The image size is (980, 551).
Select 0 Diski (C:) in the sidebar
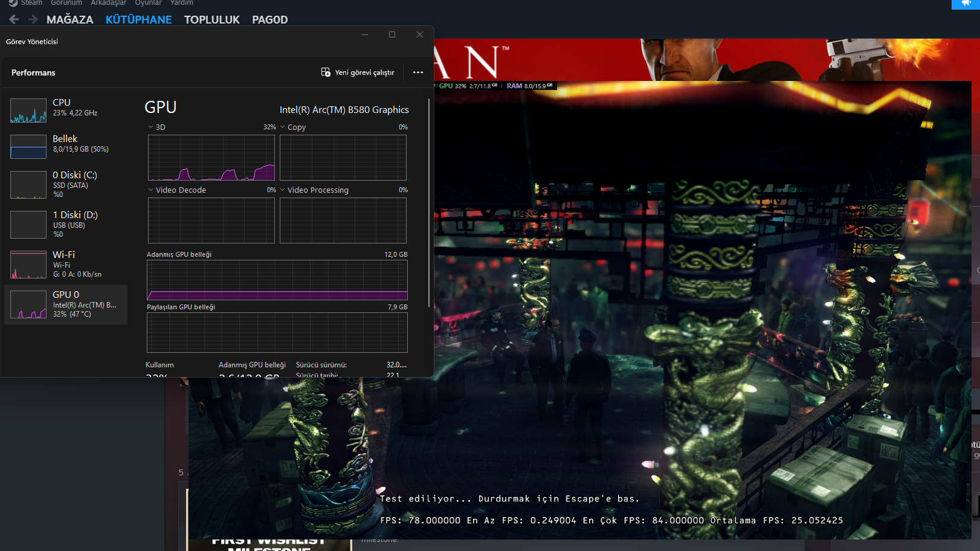66,184
